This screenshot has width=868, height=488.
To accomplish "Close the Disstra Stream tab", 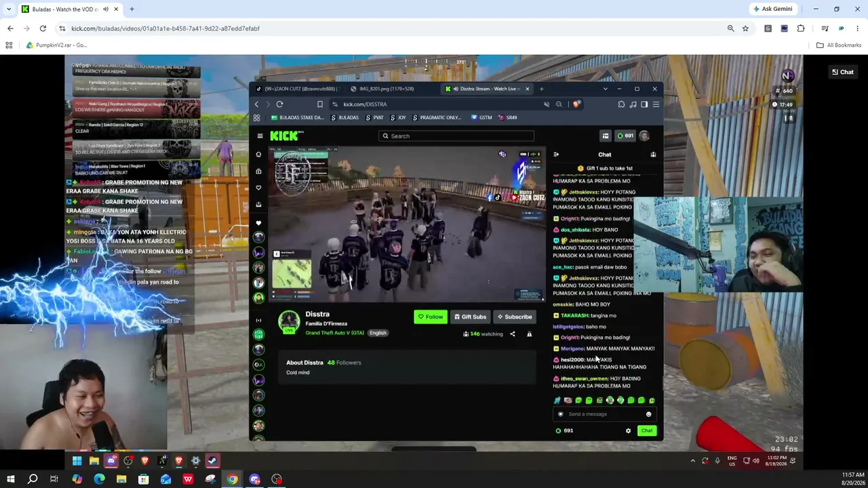I will point(527,89).
